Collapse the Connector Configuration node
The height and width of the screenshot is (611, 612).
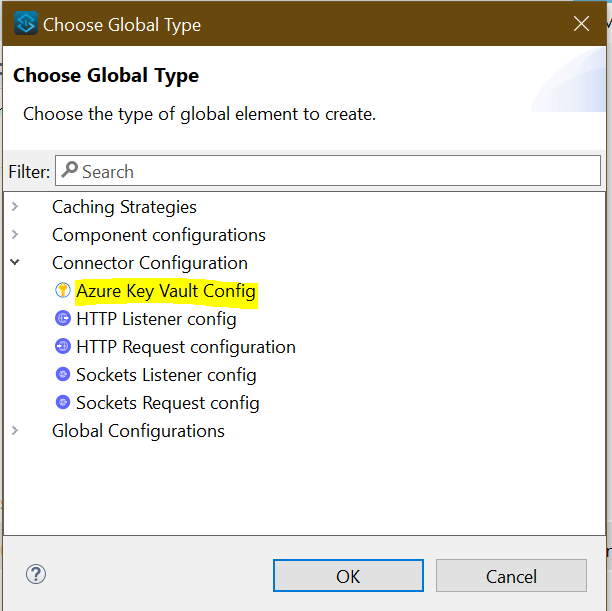pyautogui.click(x=15, y=263)
